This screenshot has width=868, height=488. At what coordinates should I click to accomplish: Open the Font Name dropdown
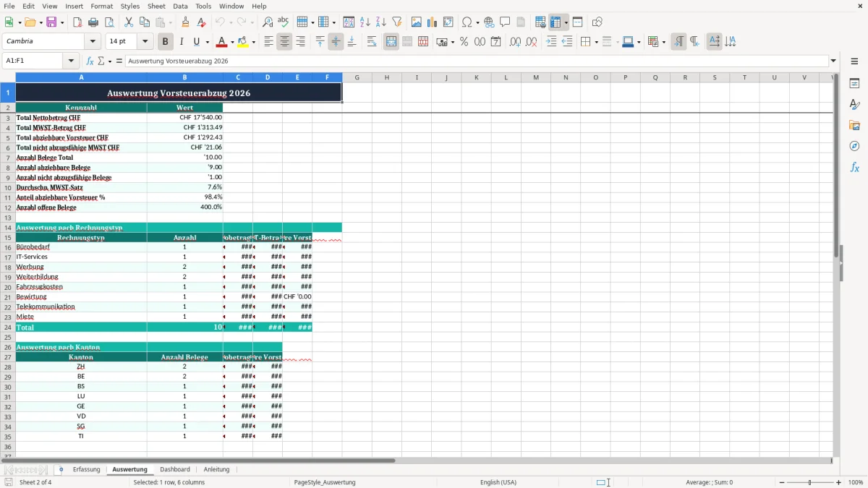pos(93,42)
